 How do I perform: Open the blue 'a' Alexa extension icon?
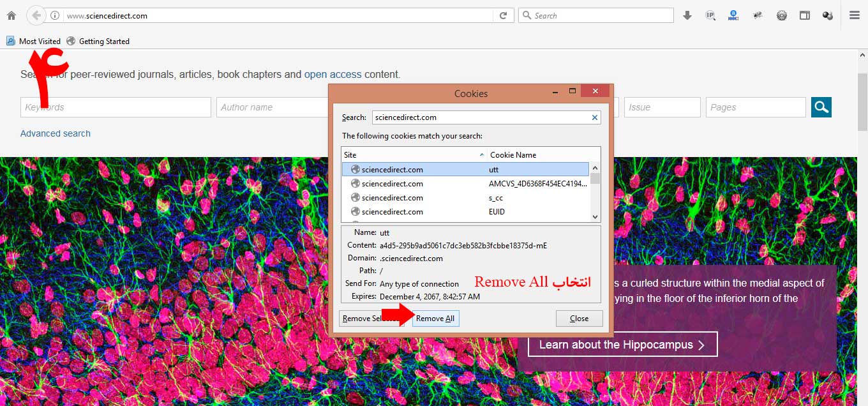pyautogui.click(x=733, y=15)
